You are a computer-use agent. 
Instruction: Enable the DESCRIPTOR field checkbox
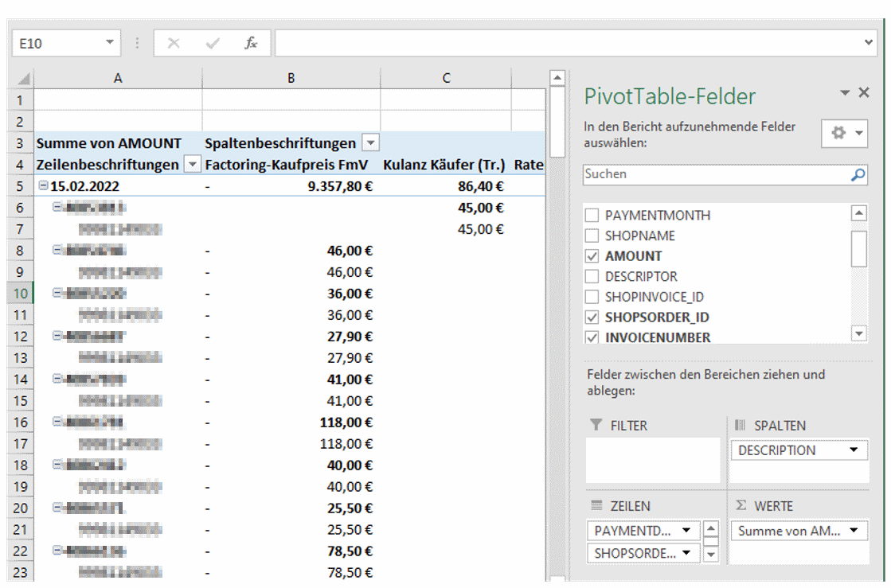coord(592,277)
